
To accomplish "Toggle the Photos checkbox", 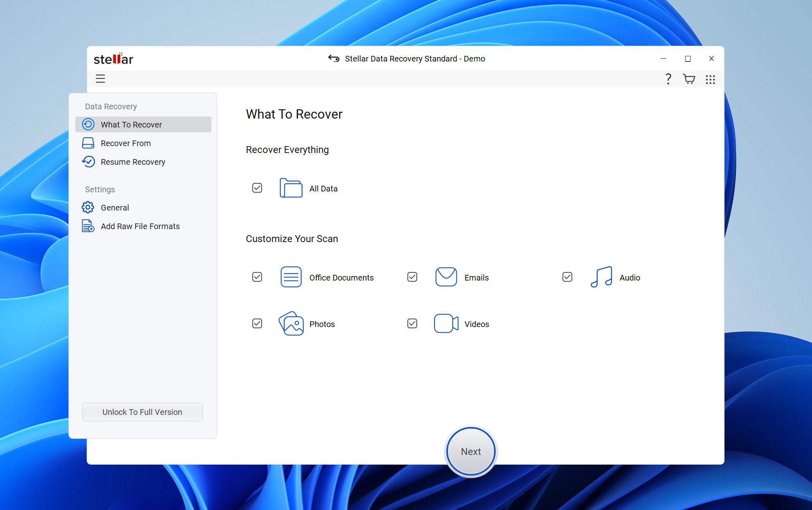I will (x=257, y=323).
